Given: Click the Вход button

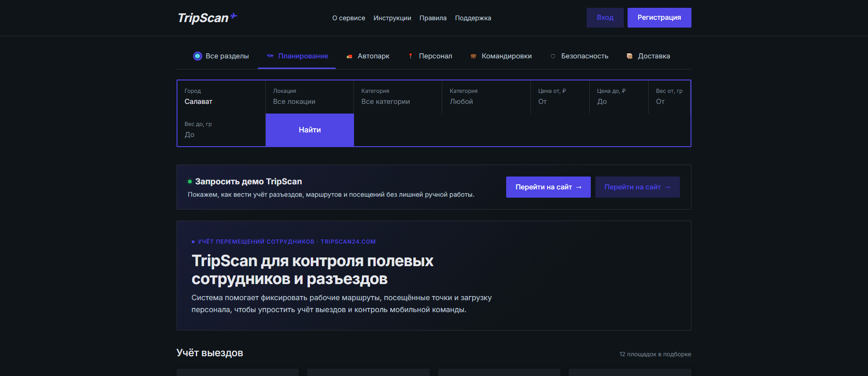Looking at the screenshot, I should coord(605,17).
